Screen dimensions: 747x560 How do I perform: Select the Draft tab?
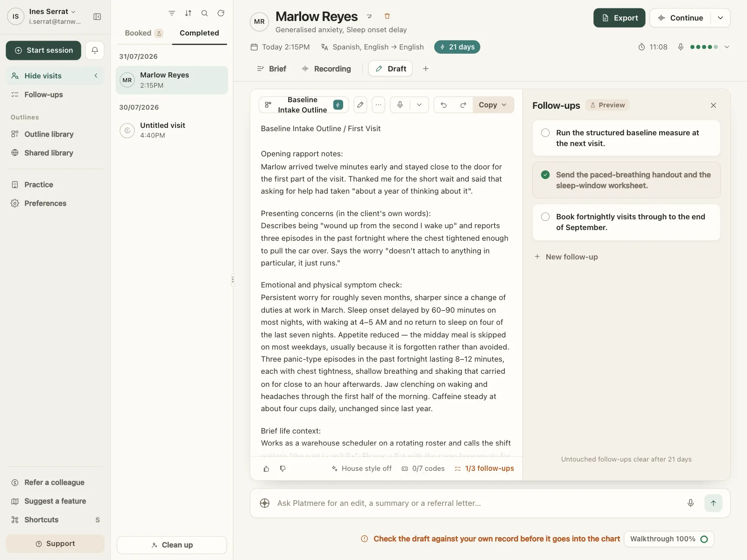[391, 69]
